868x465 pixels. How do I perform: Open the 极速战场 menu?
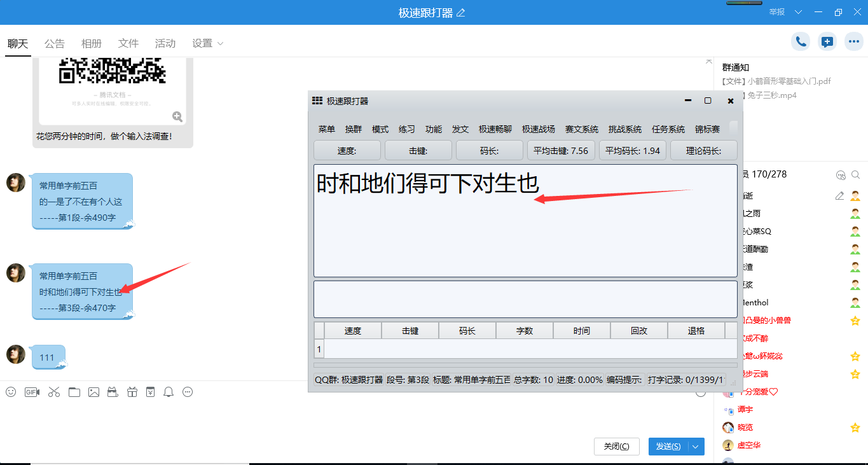539,129
